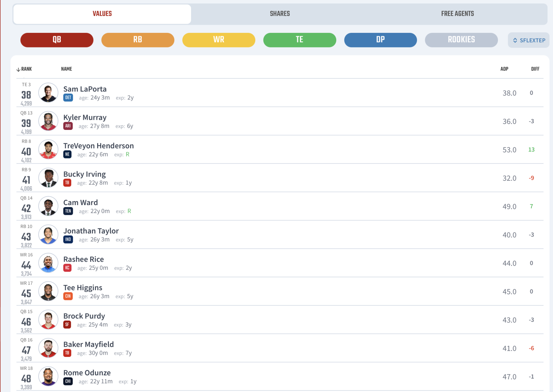Toggle the RB position filter
The image size is (553, 392).
(x=138, y=40)
